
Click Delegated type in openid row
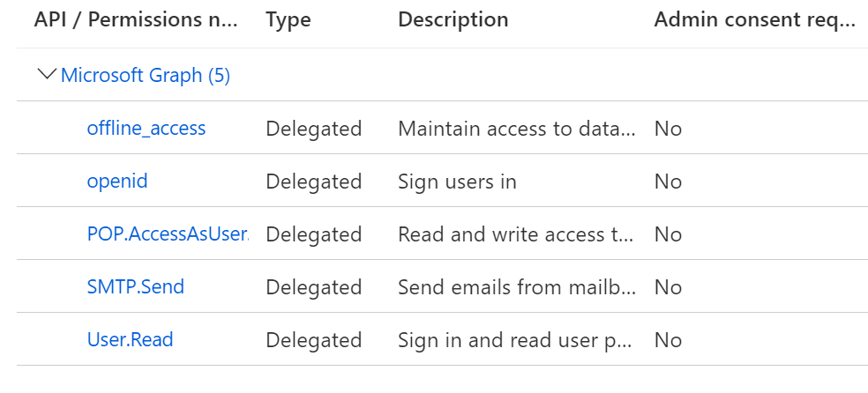pyautogui.click(x=314, y=182)
